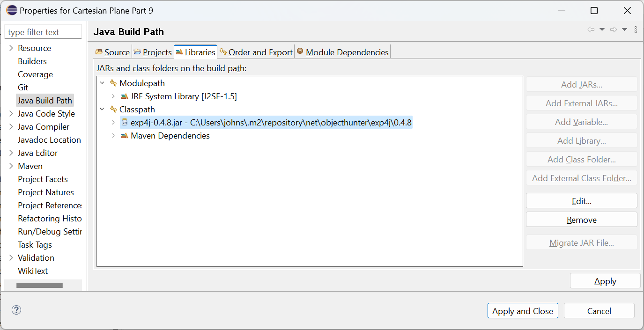Click the JRE System Library icon
Viewport: 644px width, 330px height.
(x=125, y=96)
